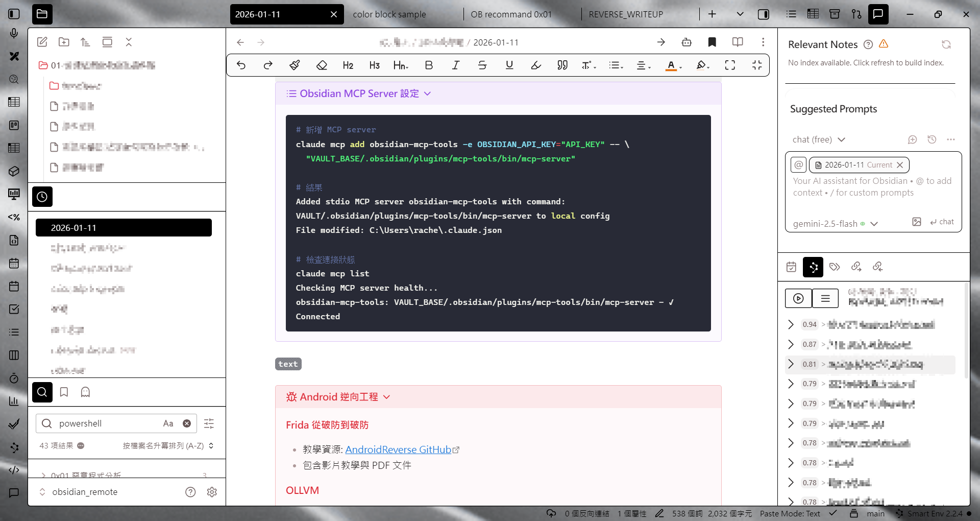Image resolution: width=980 pixels, height=521 pixels.
Task: Change search result sort order dropdown
Action: [x=168, y=446]
